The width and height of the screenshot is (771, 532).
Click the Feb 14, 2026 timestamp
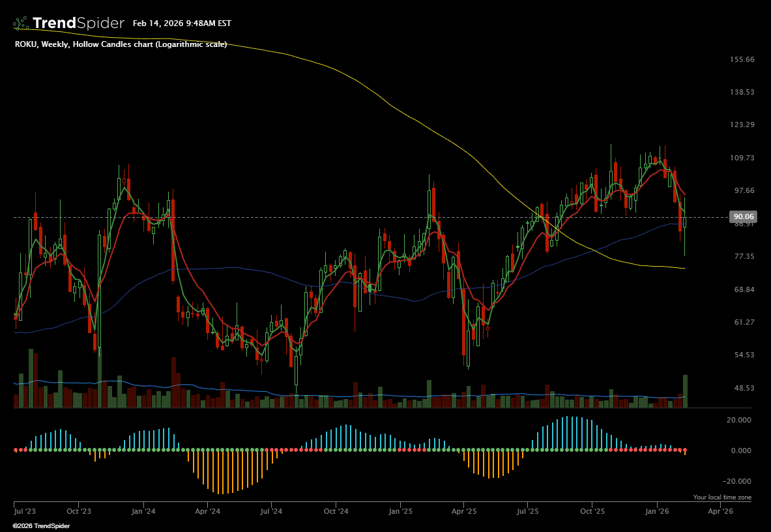coord(182,23)
